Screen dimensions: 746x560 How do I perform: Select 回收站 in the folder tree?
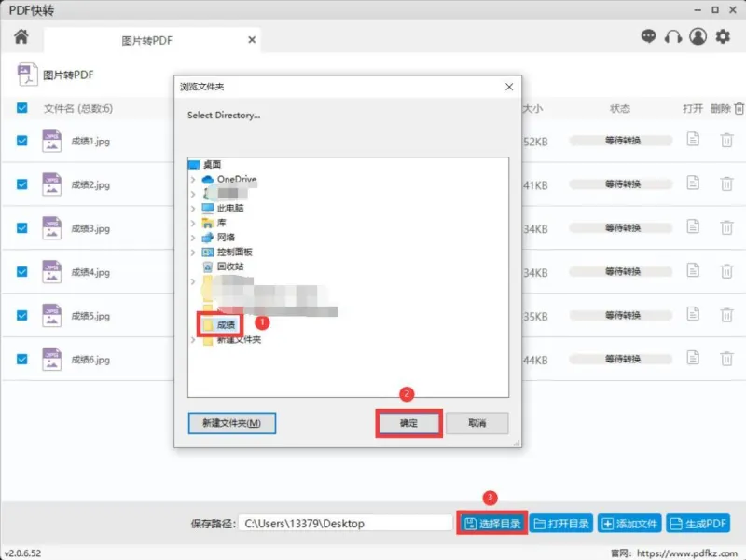tap(230, 266)
